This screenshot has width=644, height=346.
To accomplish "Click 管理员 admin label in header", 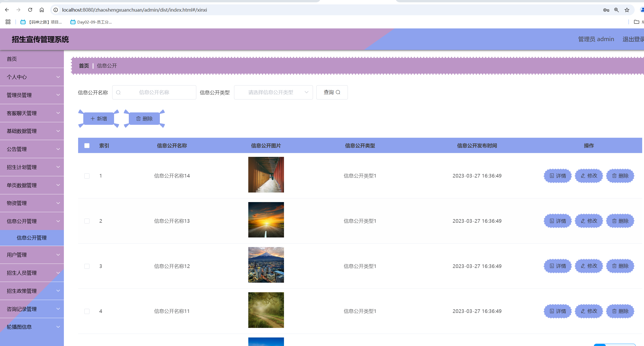I will (596, 39).
